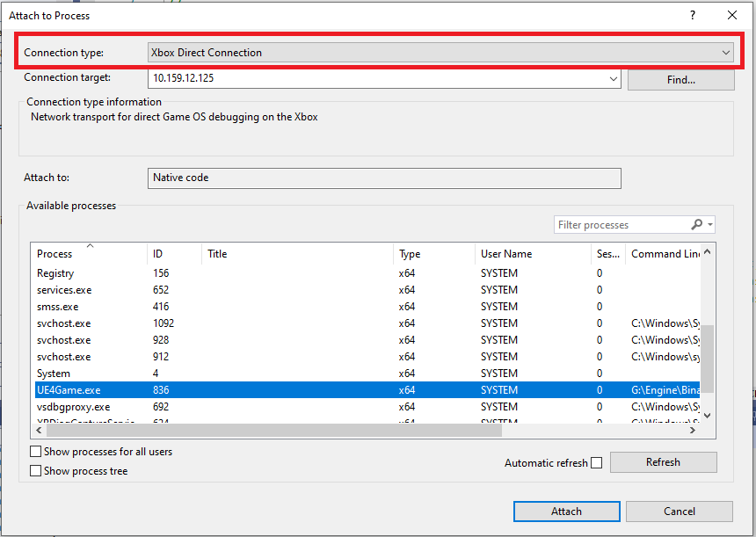The width and height of the screenshot is (756, 537).
Task: Click the help question mark icon
Action: (x=693, y=15)
